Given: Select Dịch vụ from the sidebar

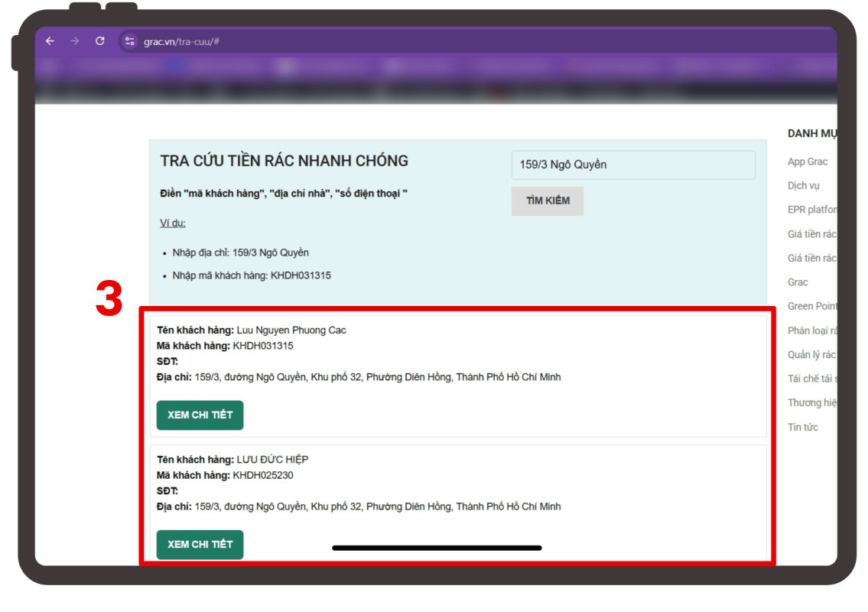Looking at the screenshot, I should (x=803, y=186).
